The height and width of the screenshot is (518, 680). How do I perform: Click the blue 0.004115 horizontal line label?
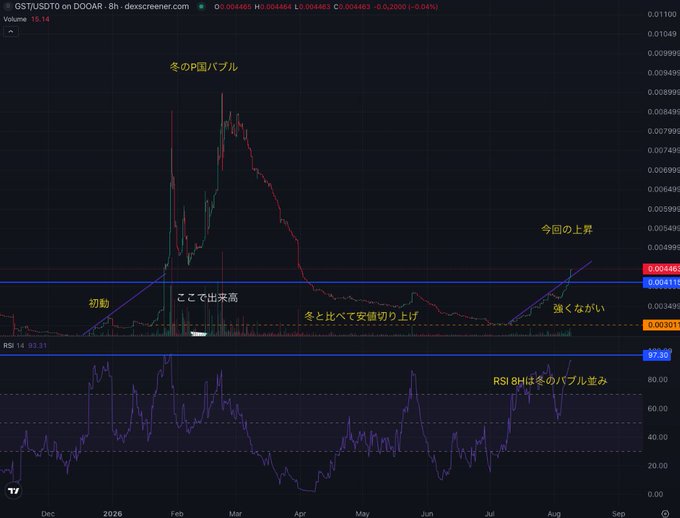click(661, 282)
